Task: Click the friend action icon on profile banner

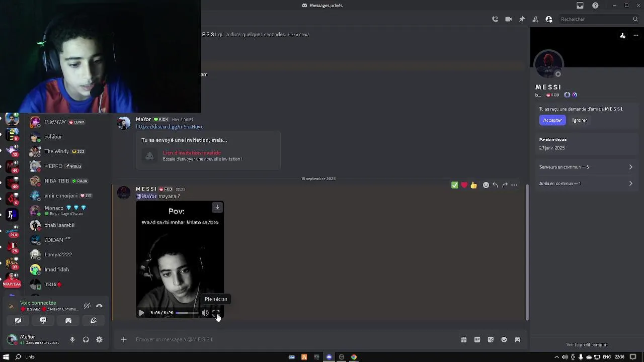Action: tap(623, 35)
